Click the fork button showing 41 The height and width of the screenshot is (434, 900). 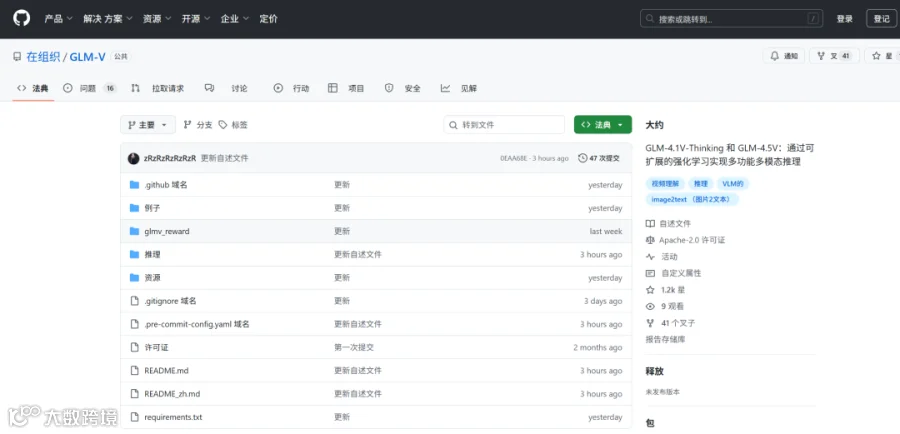(x=834, y=56)
